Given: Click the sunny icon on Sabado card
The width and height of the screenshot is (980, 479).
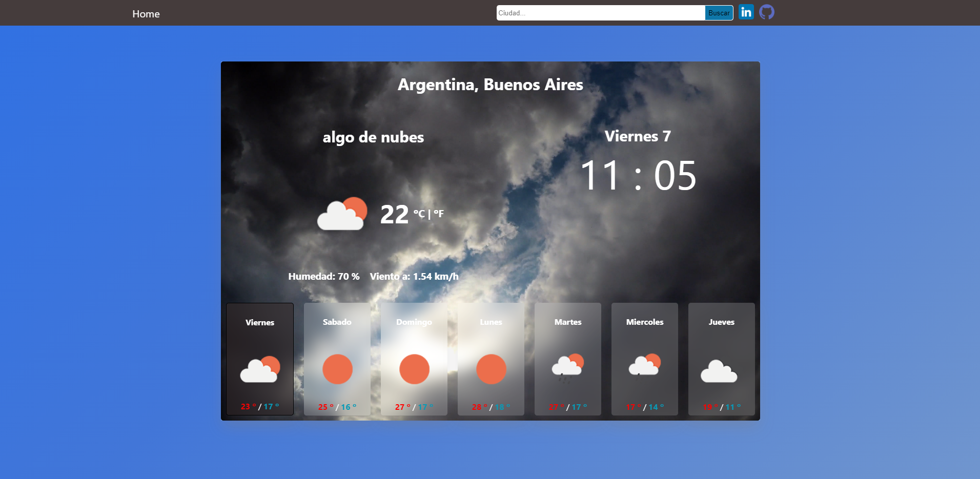Looking at the screenshot, I should coord(337,368).
